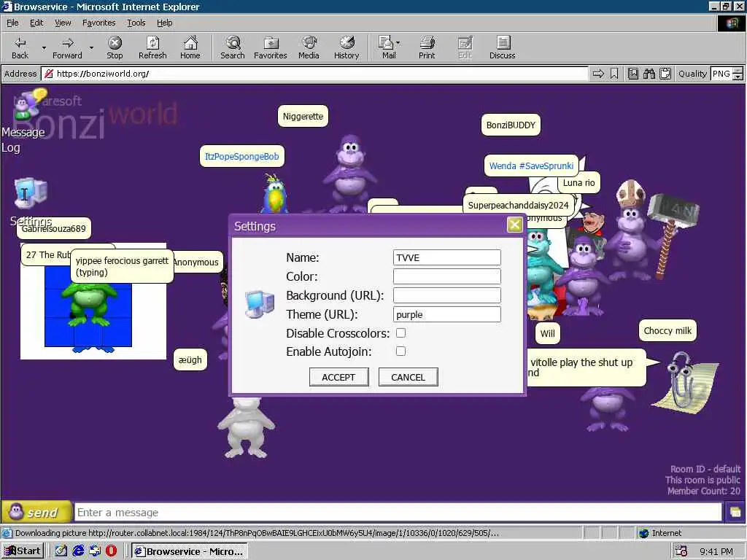The image size is (747, 560).
Task: Click the Theme (URL) field with purple
Action: click(x=447, y=314)
